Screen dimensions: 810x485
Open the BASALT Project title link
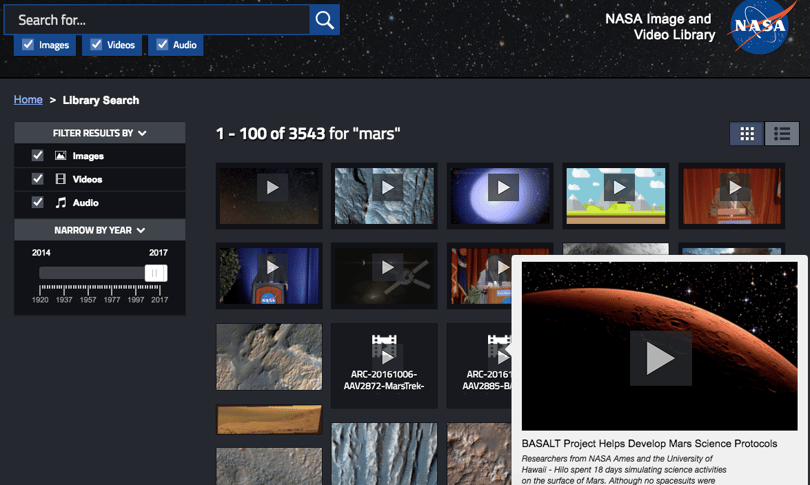649,443
